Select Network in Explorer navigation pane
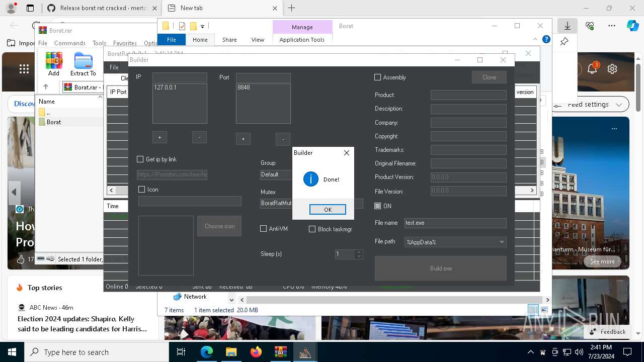This screenshot has height=362, width=644. pos(195,297)
